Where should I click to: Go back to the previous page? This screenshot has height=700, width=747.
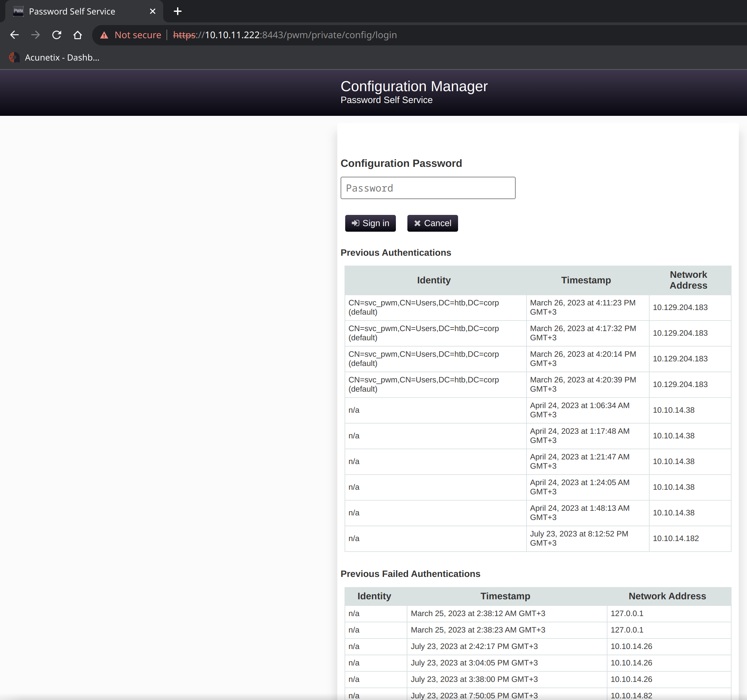coord(14,35)
